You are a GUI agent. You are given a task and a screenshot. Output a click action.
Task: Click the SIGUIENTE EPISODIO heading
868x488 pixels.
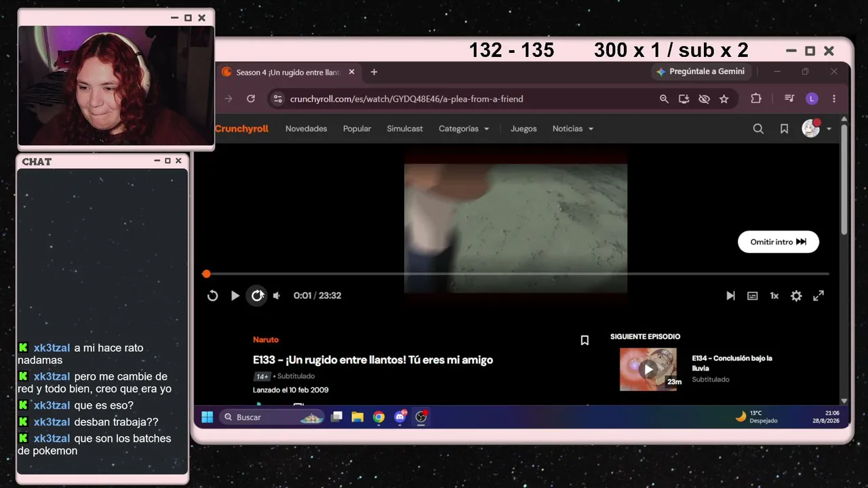click(x=645, y=337)
